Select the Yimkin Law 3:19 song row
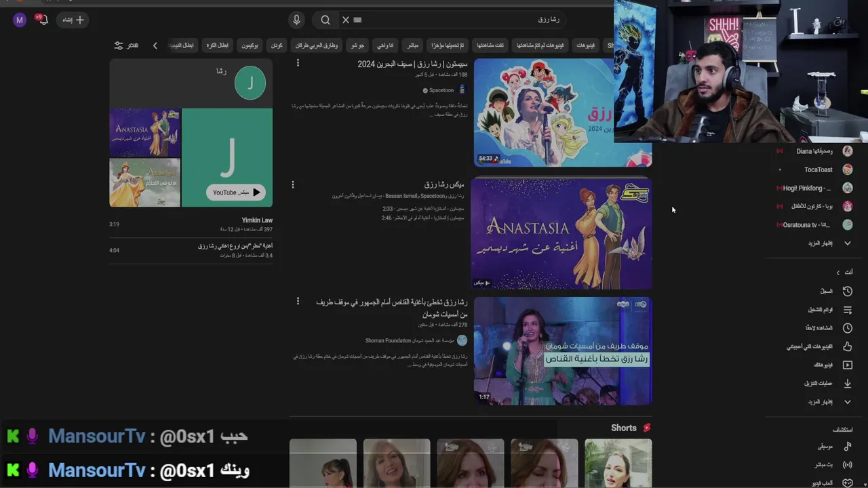Image resolution: width=868 pixels, height=488 pixels. 191,224
